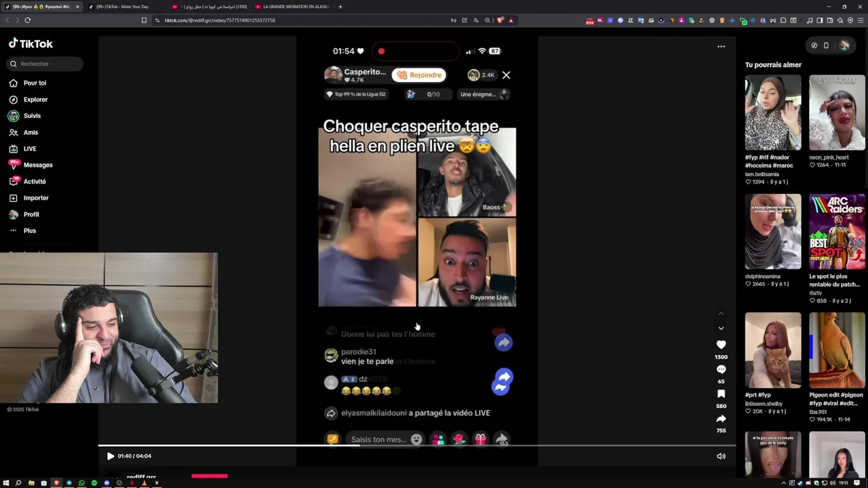Screen dimensions: 868x488
Task: Like the video with the heart icon
Action: point(721,345)
